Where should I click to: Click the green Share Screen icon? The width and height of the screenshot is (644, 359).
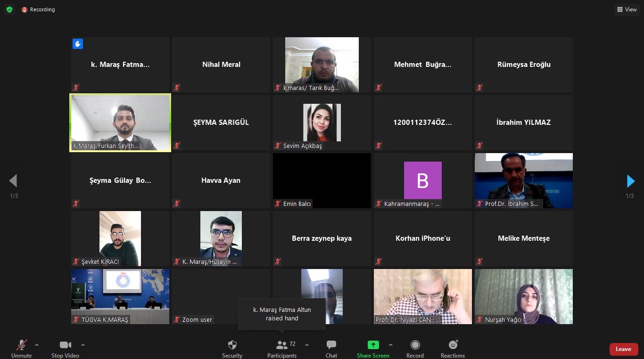click(x=373, y=345)
